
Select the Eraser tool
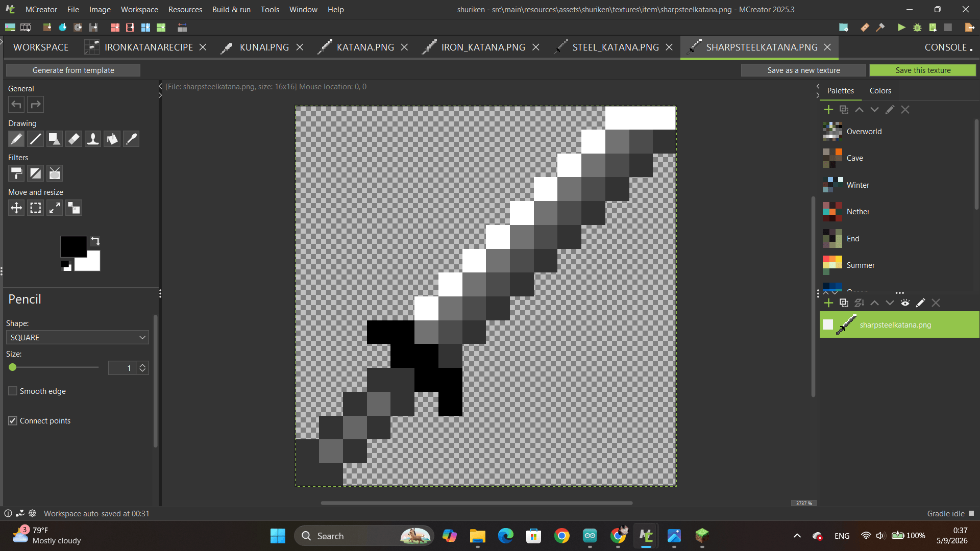73,139
